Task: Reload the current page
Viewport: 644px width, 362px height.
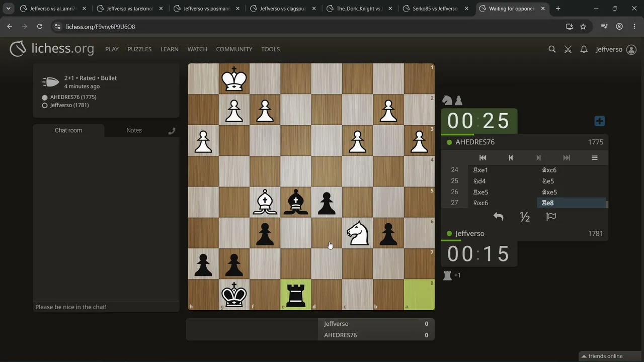Action: (x=40, y=27)
